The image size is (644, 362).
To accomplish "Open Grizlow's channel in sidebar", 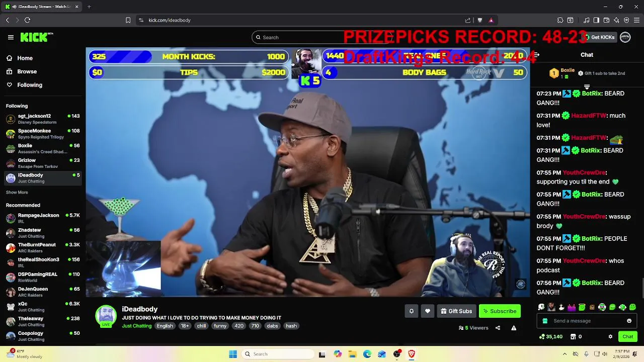I will coord(43,163).
